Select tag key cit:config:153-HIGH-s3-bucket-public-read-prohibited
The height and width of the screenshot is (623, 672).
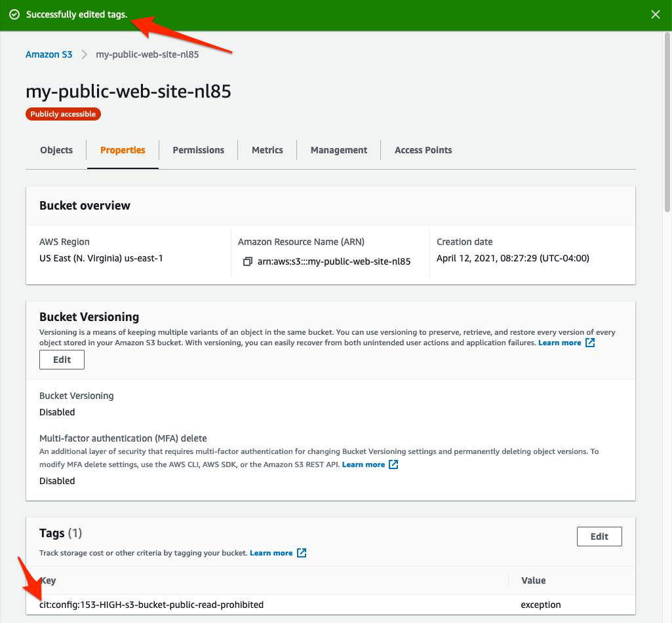[151, 605]
